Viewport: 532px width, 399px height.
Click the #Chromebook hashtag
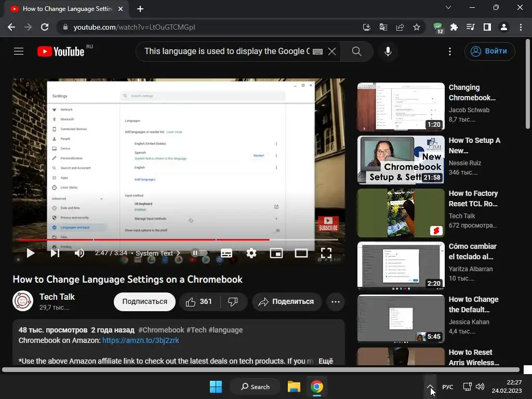(x=161, y=330)
